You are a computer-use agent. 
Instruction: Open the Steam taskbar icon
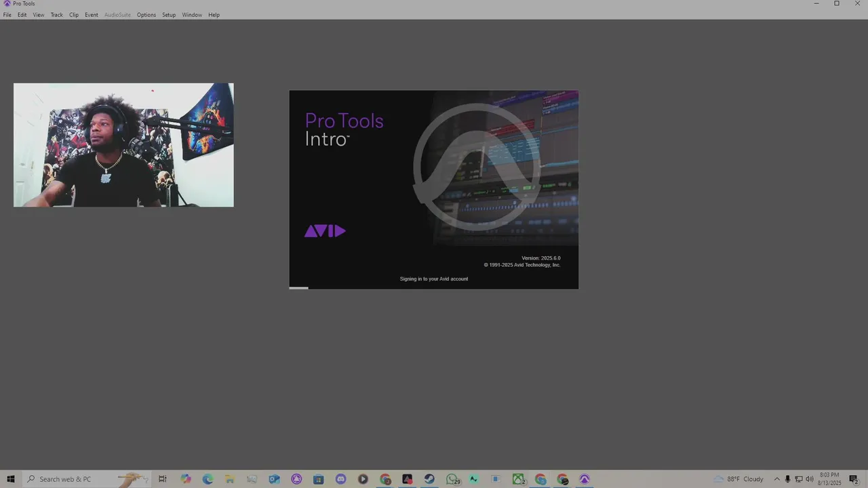pos(429,479)
